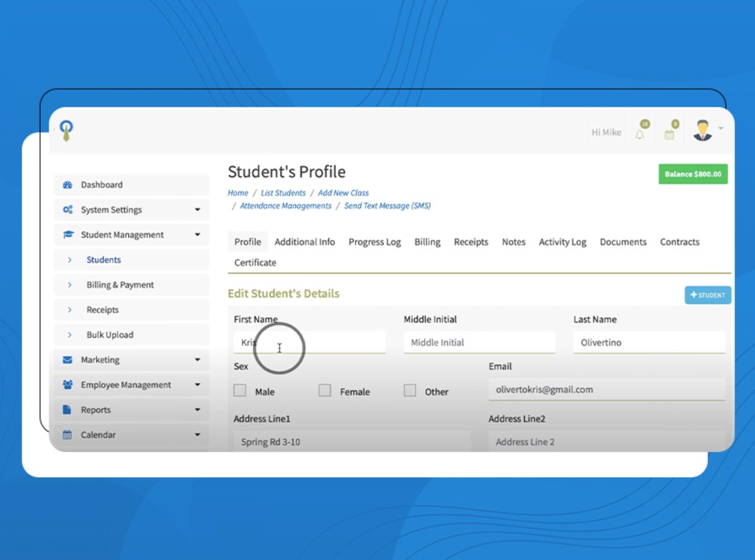Check the Male checkbox
755x560 pixels.
[240, 390]
